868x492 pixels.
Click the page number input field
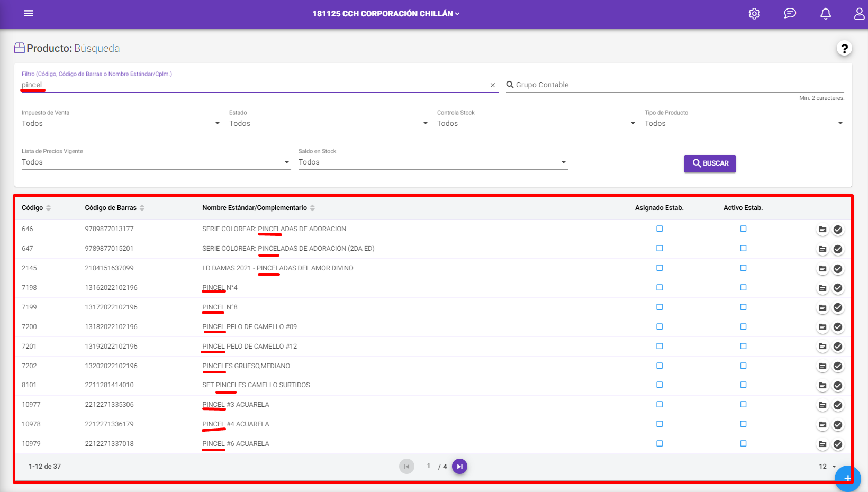429,467
